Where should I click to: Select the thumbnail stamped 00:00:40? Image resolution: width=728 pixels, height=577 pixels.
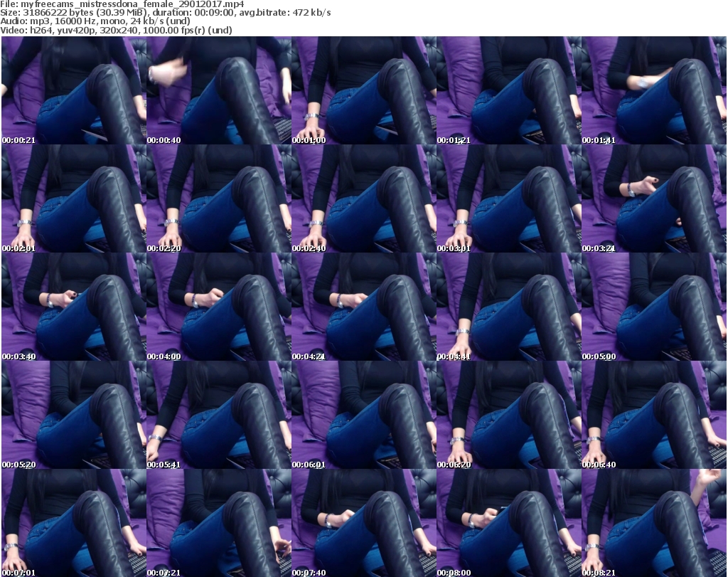[219, 90]
